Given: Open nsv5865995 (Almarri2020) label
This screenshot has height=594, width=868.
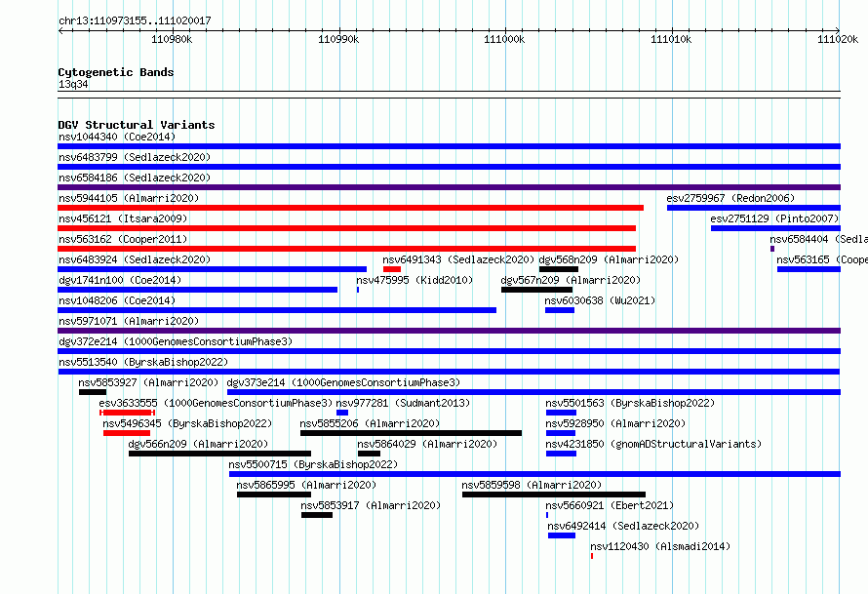Looking at the screenshot, I should [306, 485].
